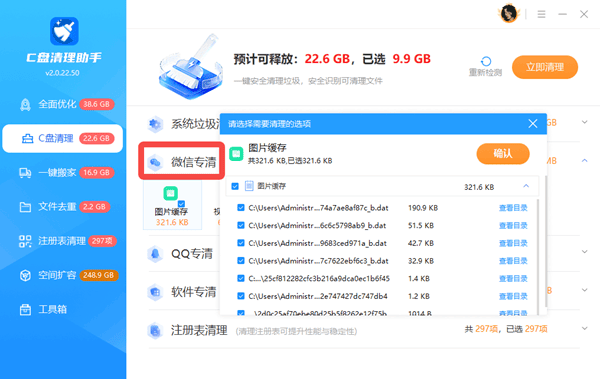Image resolution: width=600 pixels, height=379 pixels.
Task: View directory for the 42.7 KB file
Action: coord(513,243)
